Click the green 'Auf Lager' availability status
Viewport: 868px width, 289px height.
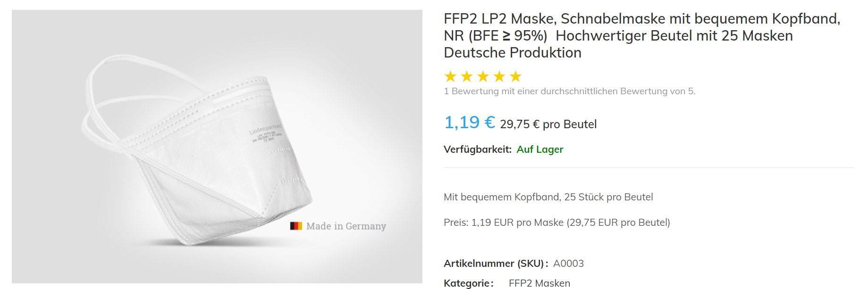(540, 149)
